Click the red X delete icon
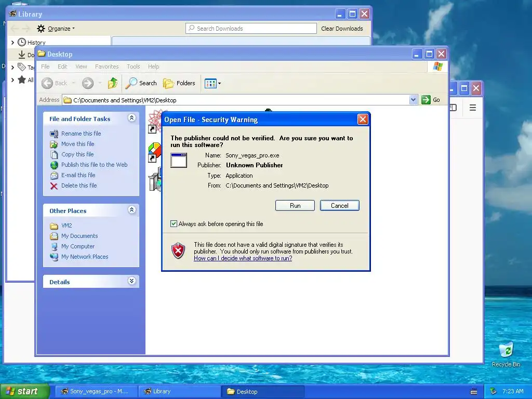Viewport: 532px width, 399px height. pos(54,186)
